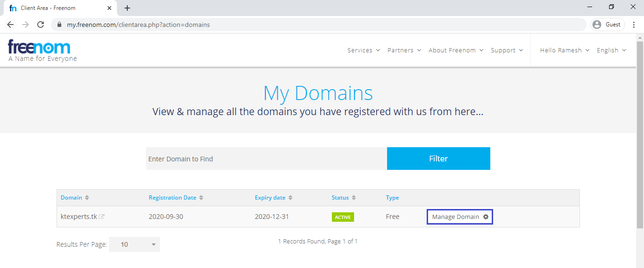Sort by Status column arrows
This screenshot has width=644, height=268.
point(354,198)
